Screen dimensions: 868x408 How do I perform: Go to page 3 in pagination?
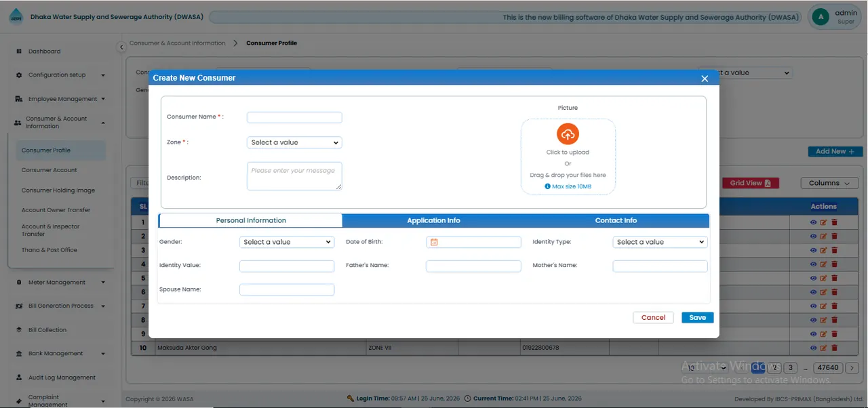pos(790,368)
